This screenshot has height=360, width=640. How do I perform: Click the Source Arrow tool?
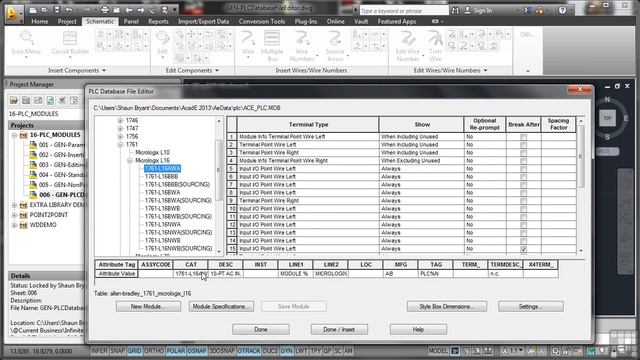point(335,46)
